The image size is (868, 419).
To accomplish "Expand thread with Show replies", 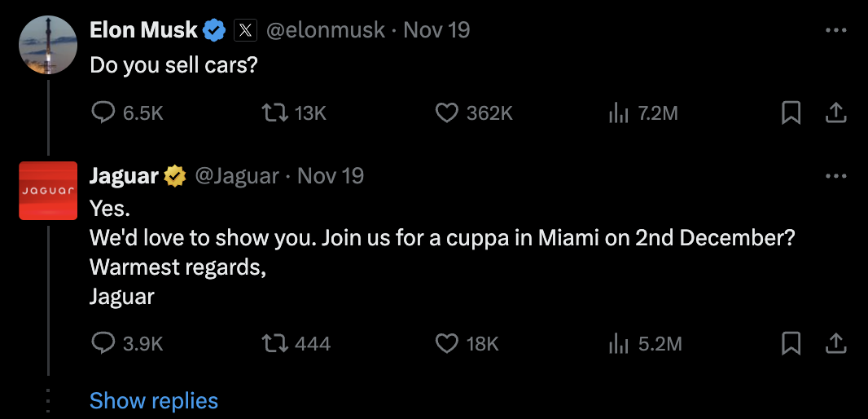I will coord(154,401).
